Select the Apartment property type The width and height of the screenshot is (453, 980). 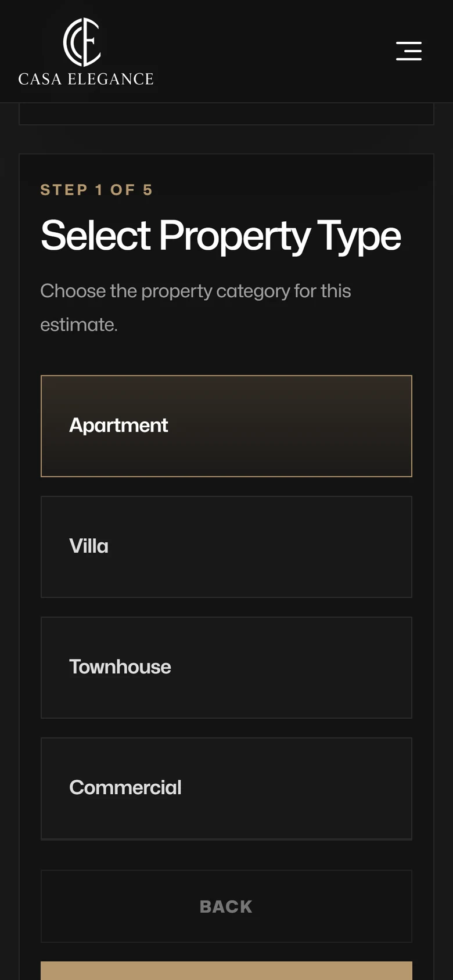click(227, 426)
